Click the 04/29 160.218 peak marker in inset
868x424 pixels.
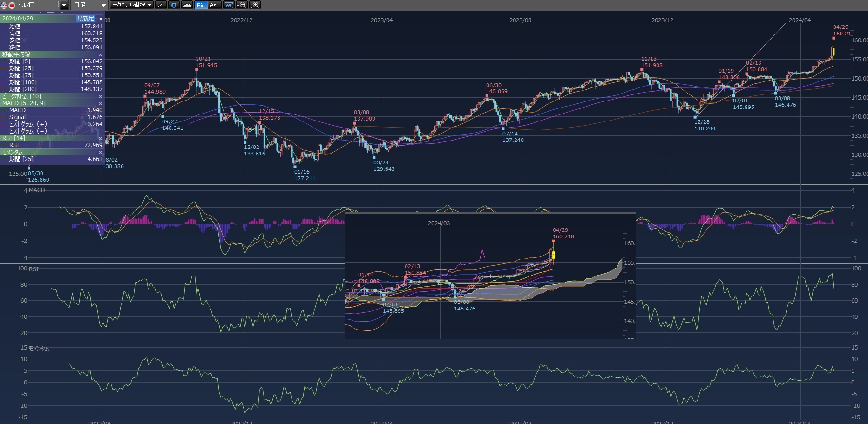tap(554, 241)
